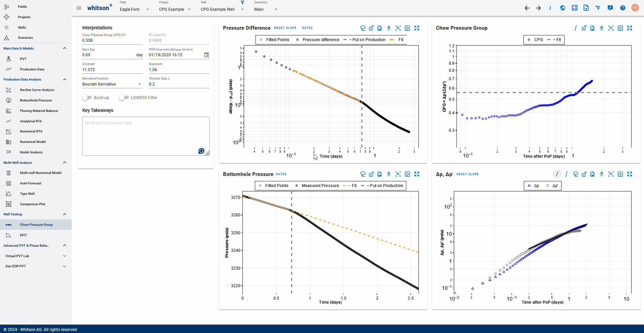Open the Project CPG Example dropdown
This screenshot has width=644, height=333.
pos(175,9)
